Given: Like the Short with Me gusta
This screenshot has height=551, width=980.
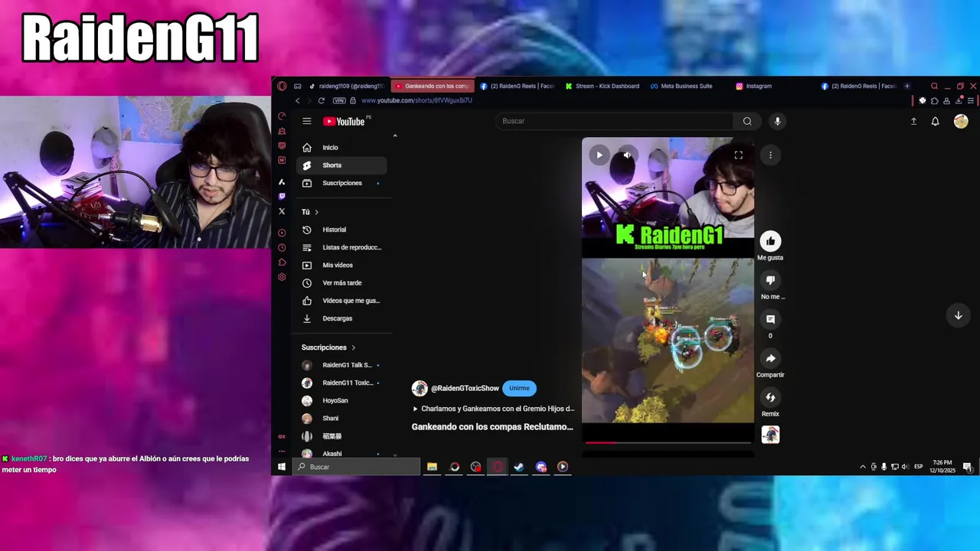Looking at the screenshot, I should coord(770,241).
